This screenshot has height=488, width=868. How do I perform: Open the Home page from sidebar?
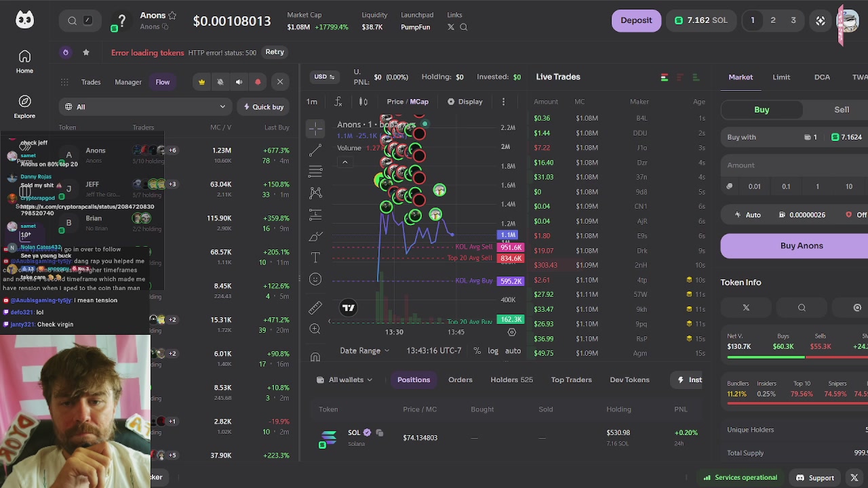pyautogui.click(x=24, y=62)
